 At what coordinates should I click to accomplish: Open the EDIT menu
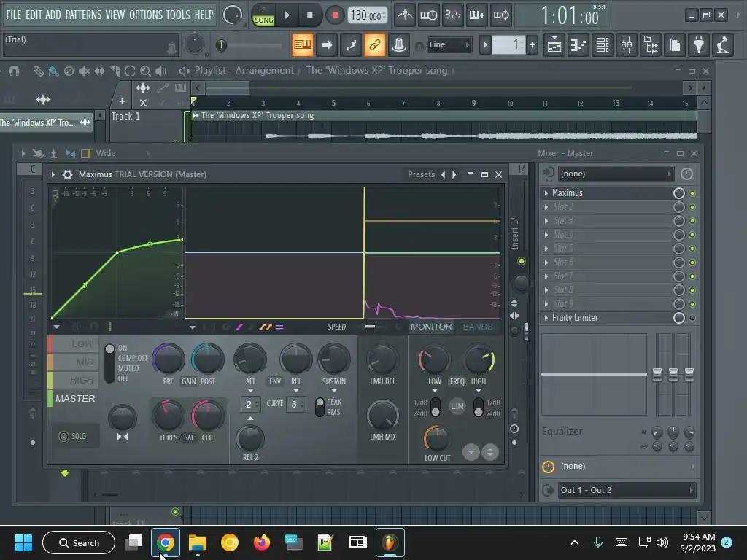[x=34, y=15]
